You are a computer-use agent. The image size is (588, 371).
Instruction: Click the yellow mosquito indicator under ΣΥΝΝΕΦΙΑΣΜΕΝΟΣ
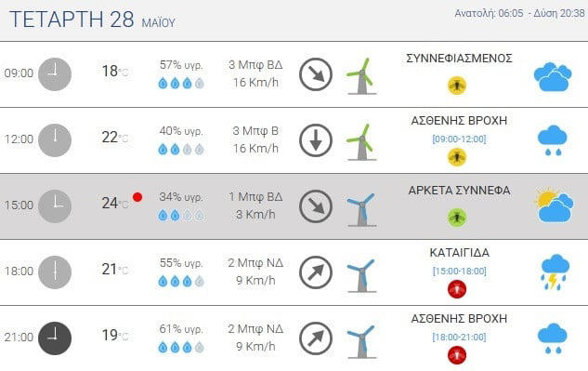point(457,86)
